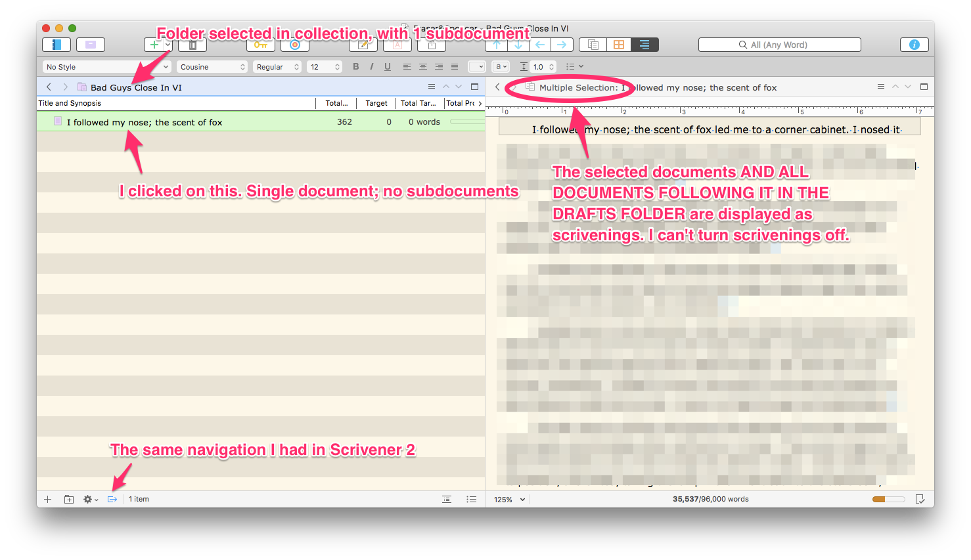Toggle underline formatting

(388, 66)
